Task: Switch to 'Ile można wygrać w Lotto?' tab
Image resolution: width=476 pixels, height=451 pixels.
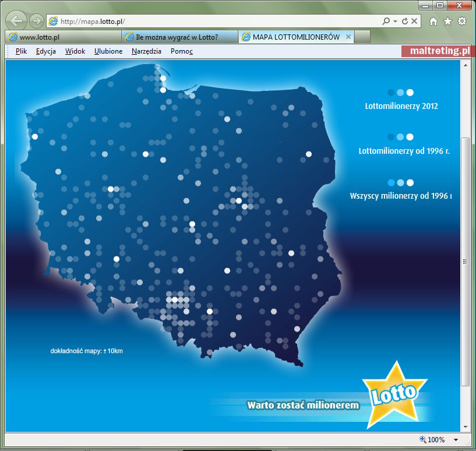Action: tap(179, 37)
